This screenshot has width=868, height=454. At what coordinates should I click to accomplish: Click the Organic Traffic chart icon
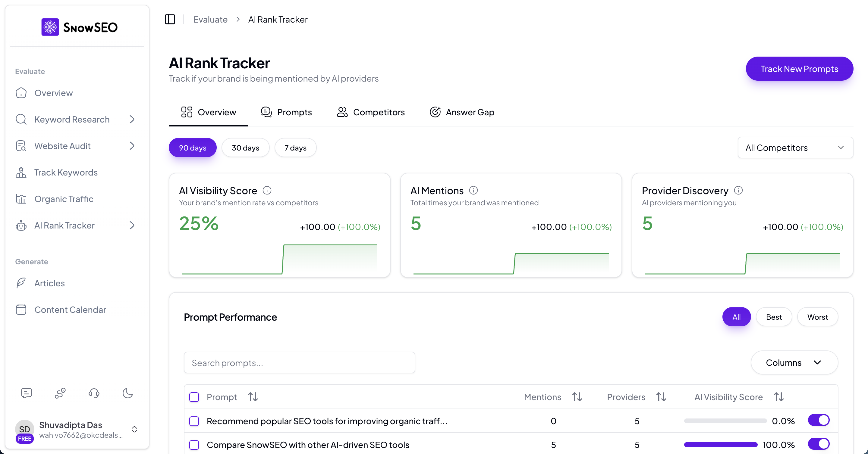(21, 199)
